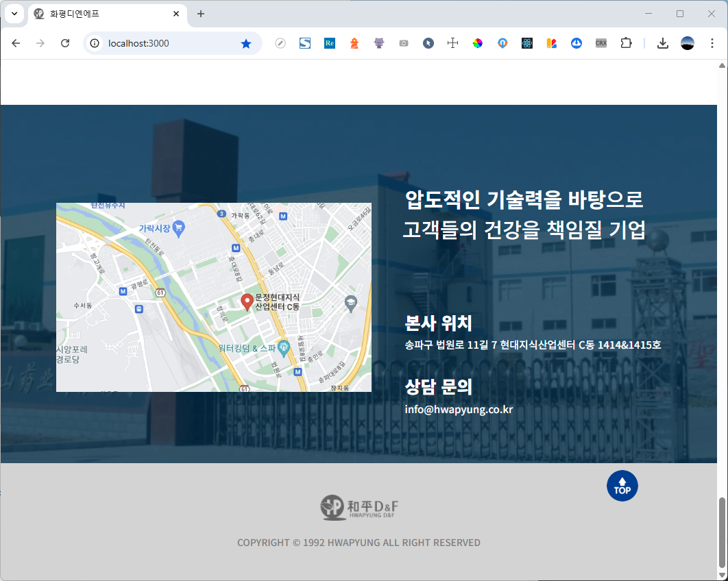View site information in the address bar

pos(95,43)
